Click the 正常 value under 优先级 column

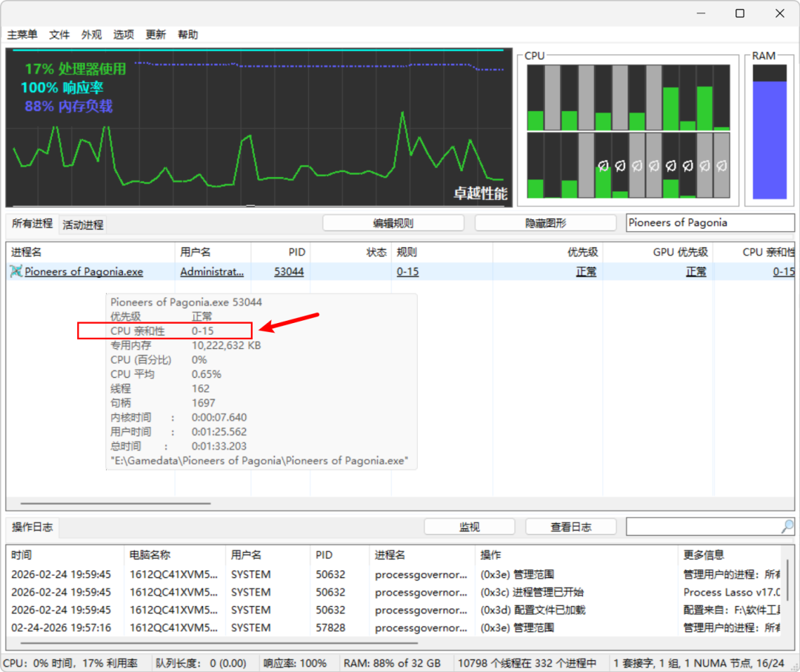(586, 271)
